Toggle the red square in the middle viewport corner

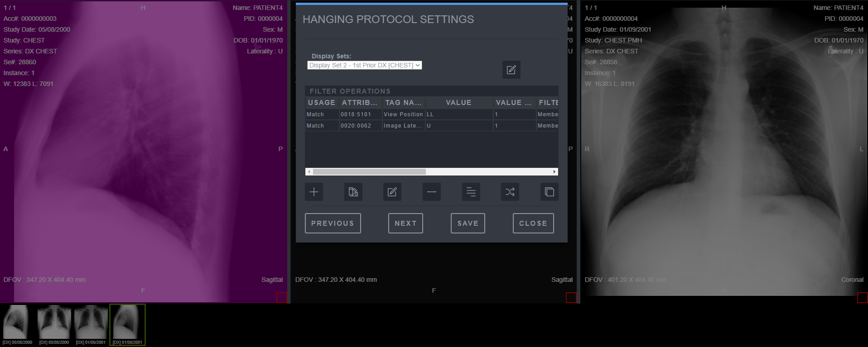[571, 297]
